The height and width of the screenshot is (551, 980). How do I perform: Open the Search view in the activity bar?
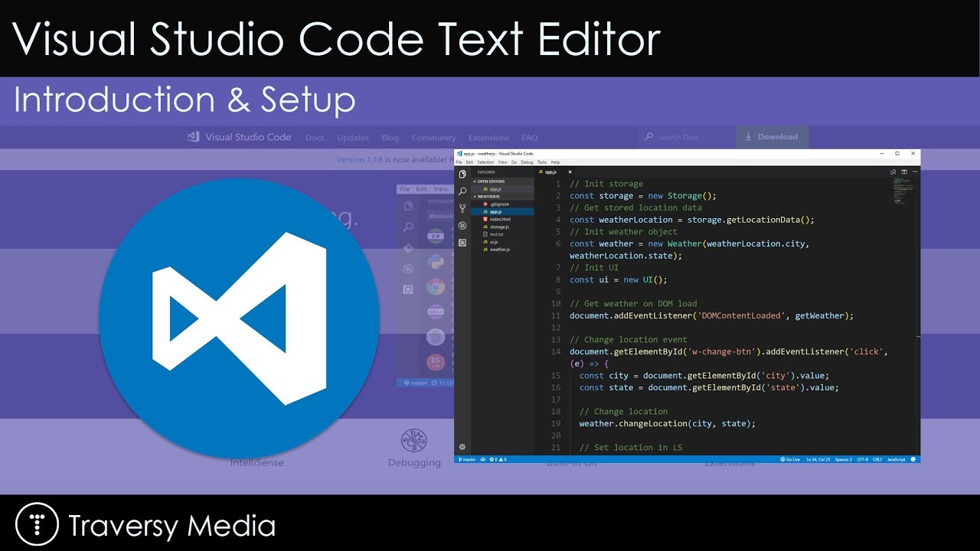pyautogui.click(x=462, y=191)
